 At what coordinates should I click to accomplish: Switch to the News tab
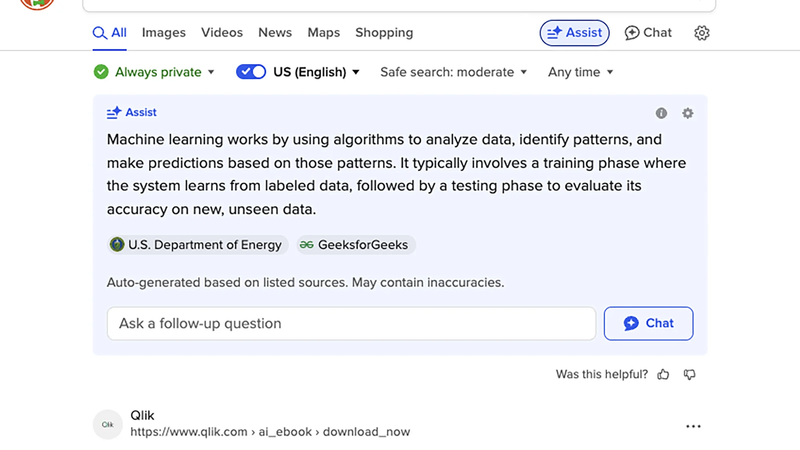pyautogui.click(x=275, y=33)
